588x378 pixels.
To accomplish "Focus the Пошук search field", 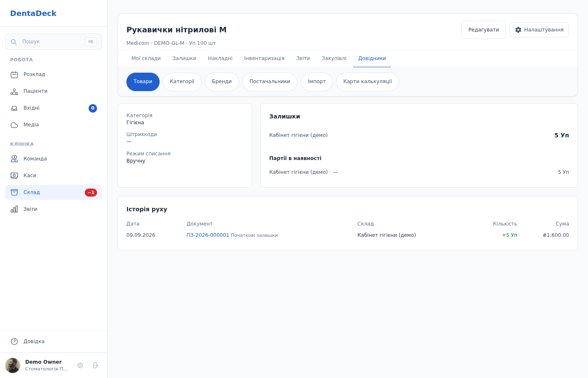I will click(x=53, y=42).
